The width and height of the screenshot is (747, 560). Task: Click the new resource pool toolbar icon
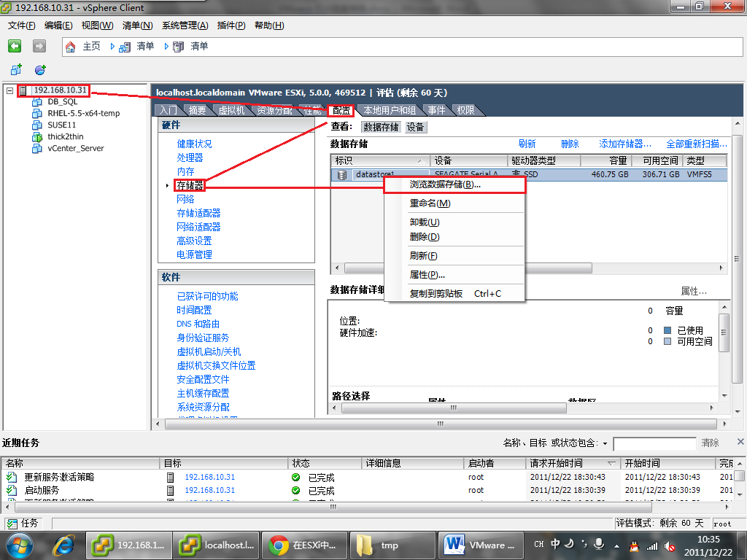[x=40, y=69]
